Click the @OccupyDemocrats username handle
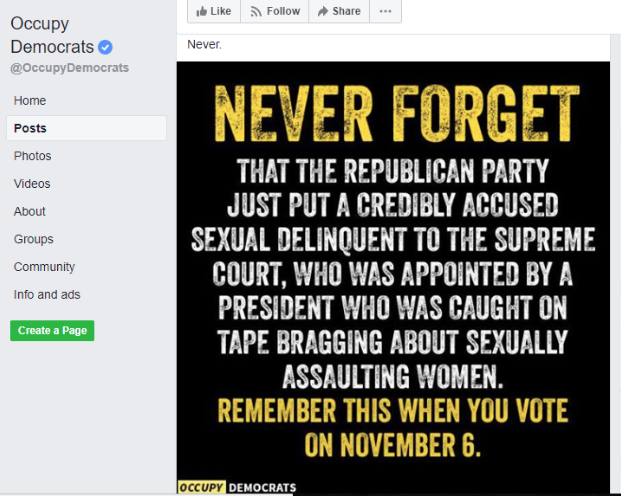Viewport: 621px width, 496px height. click(x=70, y=68)
